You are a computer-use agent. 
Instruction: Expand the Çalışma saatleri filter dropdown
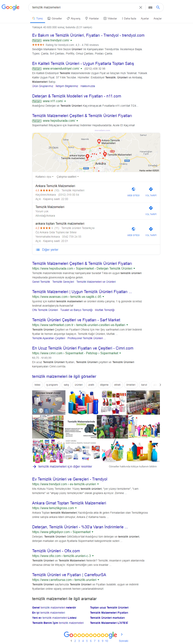[x=68, y=177]
